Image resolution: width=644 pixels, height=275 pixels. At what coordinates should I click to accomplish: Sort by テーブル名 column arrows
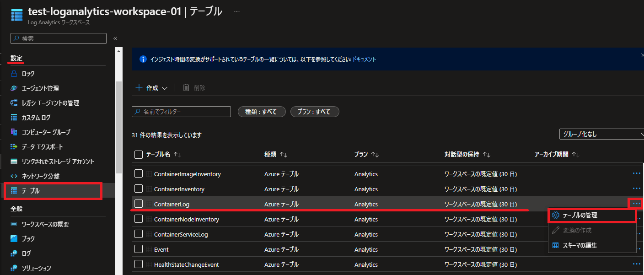[177, 155]
